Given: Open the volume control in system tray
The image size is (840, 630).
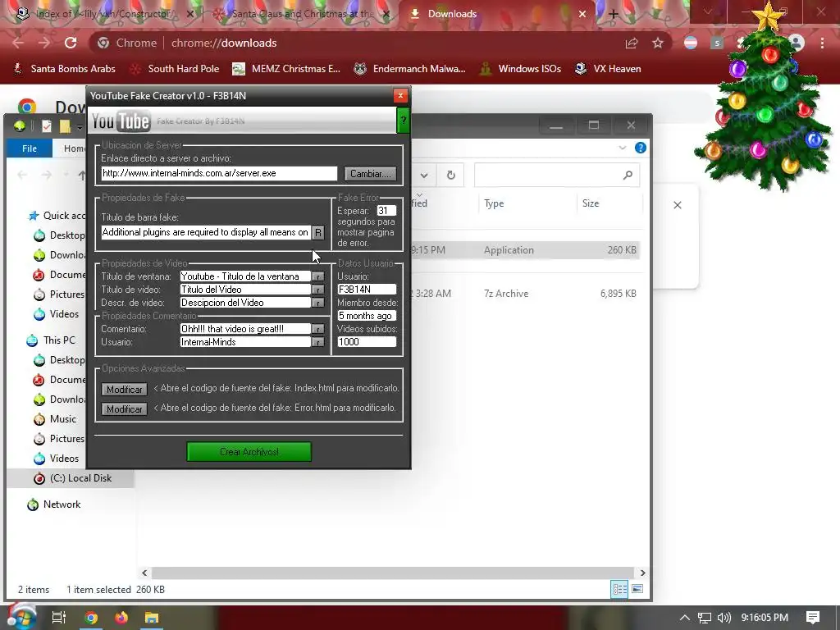Looking at the screenshot, I should tap(724, 618).
